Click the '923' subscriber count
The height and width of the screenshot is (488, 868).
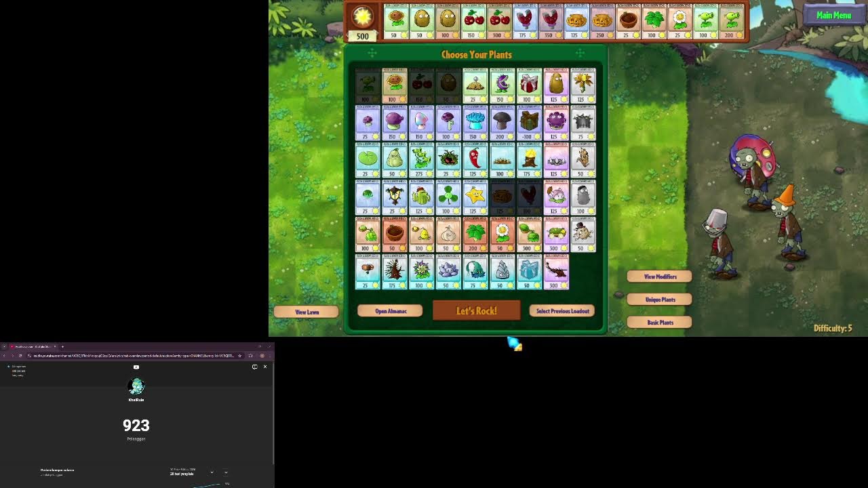coord(136,426)
